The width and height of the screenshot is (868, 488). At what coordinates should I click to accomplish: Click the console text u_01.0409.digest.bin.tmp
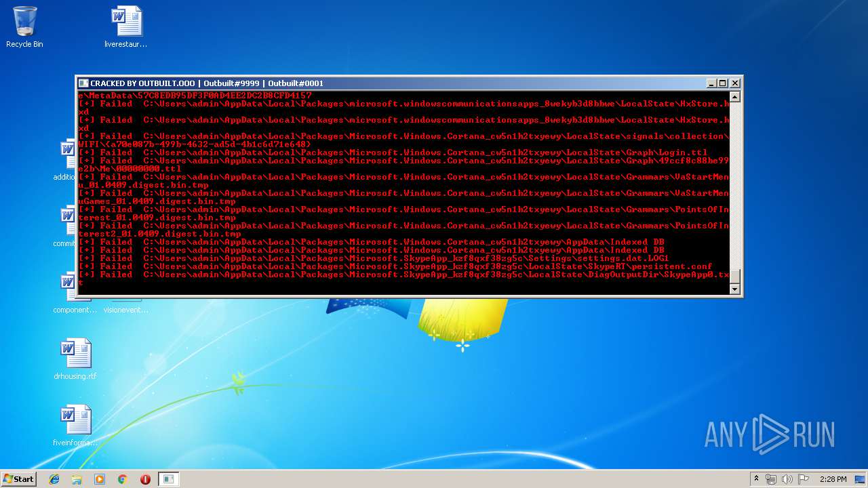[143, 185]
